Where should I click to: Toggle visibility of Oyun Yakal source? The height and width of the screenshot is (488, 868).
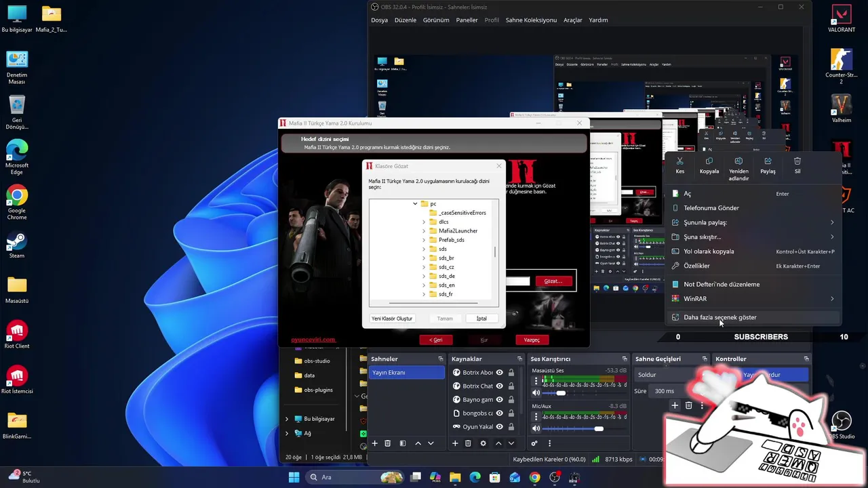(x=500, y=426)
